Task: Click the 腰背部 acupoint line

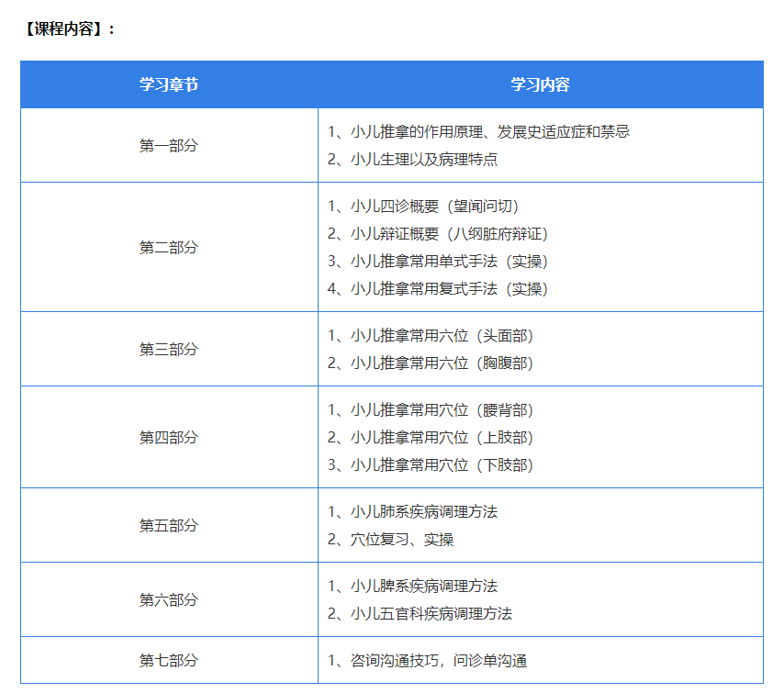Action: [x=431, y=410]
